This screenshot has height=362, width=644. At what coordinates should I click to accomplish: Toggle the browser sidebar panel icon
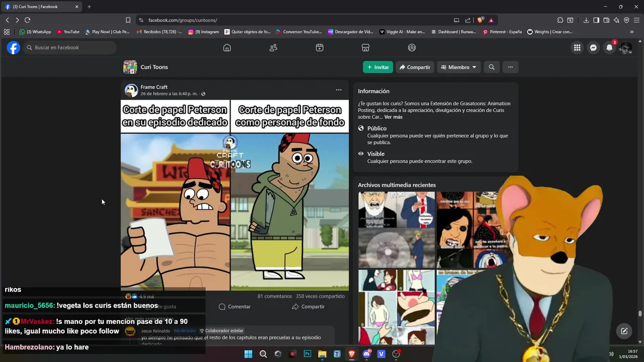point(596,20)
